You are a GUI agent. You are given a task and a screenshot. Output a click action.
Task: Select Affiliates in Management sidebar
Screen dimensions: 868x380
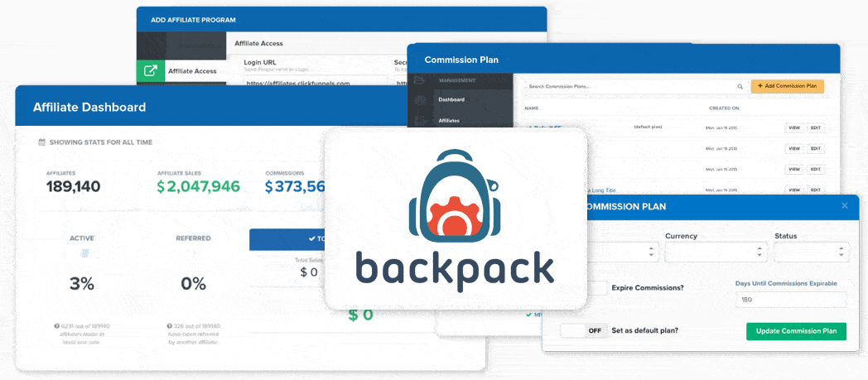pyautogui.click(x=448, y=121)
